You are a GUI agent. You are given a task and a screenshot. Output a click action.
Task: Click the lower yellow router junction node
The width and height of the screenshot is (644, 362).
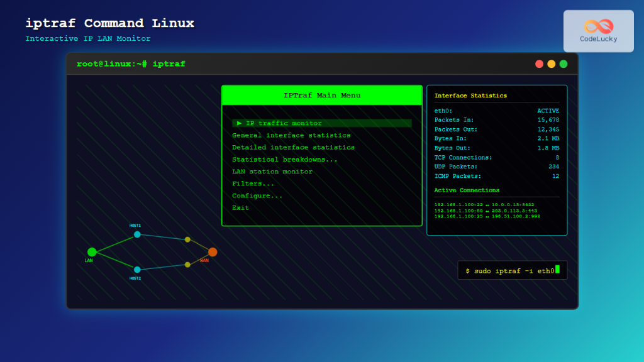[x=187, y=265]
